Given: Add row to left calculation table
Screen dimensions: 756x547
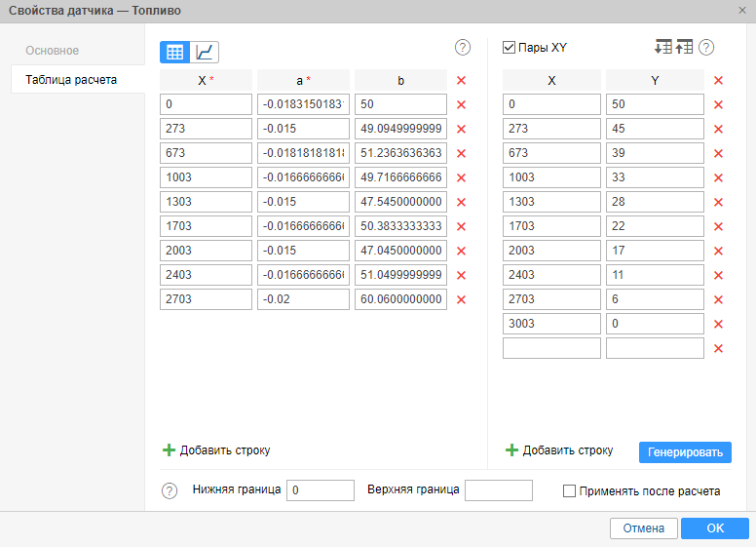Looking at the screenshot, I should coord(215,450).
